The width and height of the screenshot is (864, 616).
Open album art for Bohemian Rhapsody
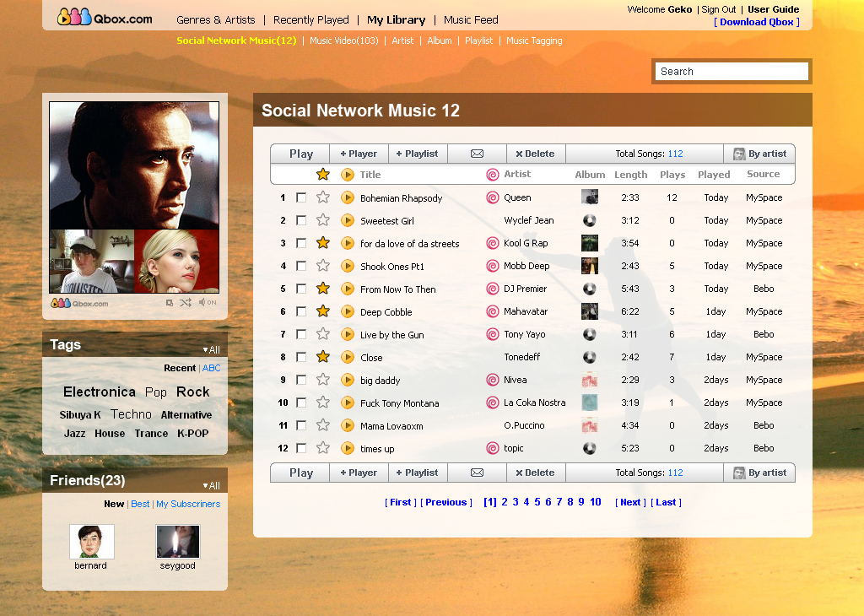pos(590,197)
